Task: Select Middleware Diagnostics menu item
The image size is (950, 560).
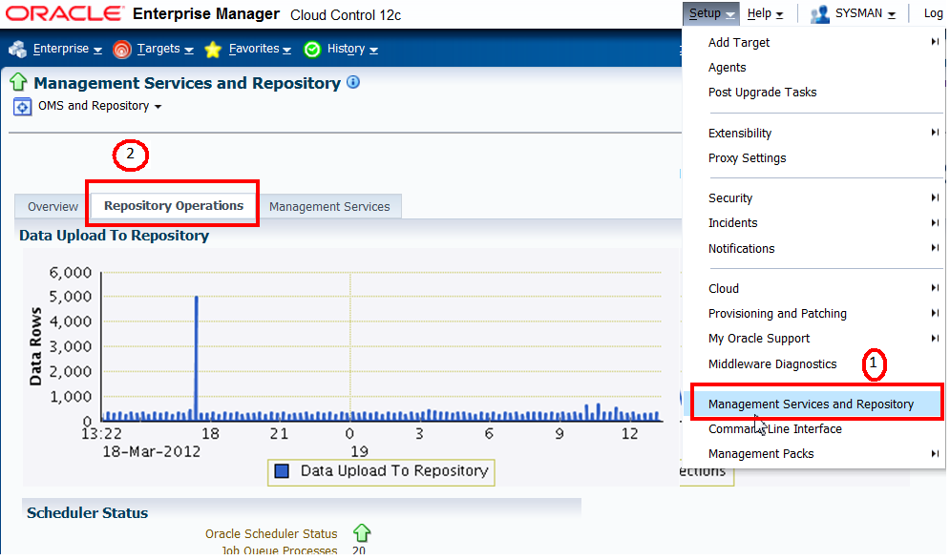Action: click(772, 363)
